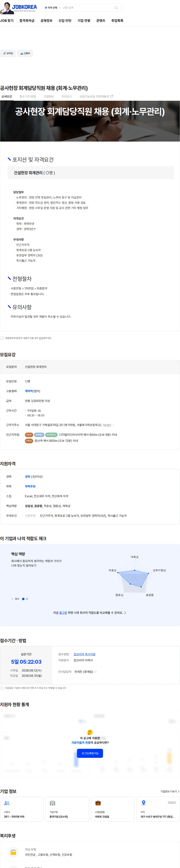
Task: Select the 상세요강 tab
Action: point(7,96)
